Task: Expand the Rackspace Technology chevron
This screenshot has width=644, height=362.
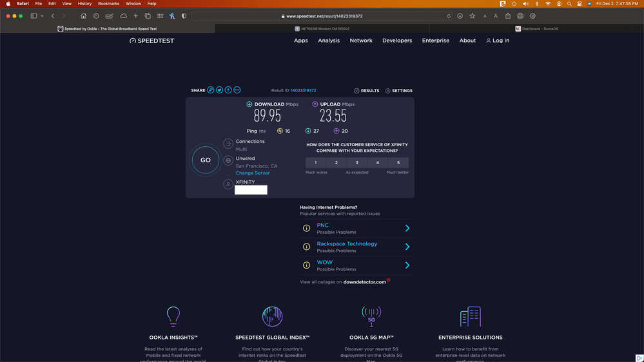Action: click(x=407, y=247)
